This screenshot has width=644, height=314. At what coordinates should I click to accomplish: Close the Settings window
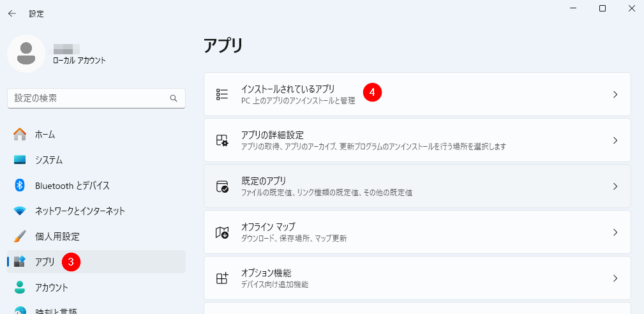coord(632,8)
